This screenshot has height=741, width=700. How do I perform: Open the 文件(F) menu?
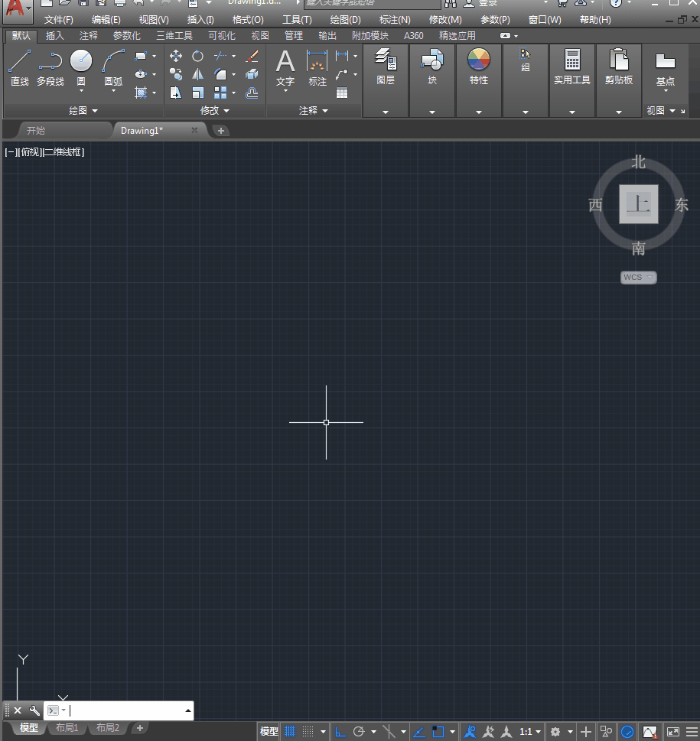point(59,20)
